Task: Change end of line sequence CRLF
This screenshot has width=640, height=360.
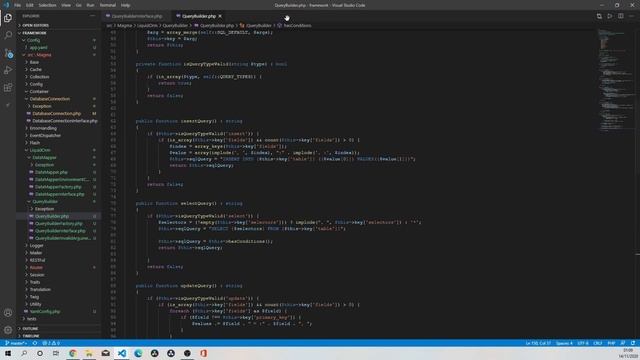Action: click(x=598, y=343)
